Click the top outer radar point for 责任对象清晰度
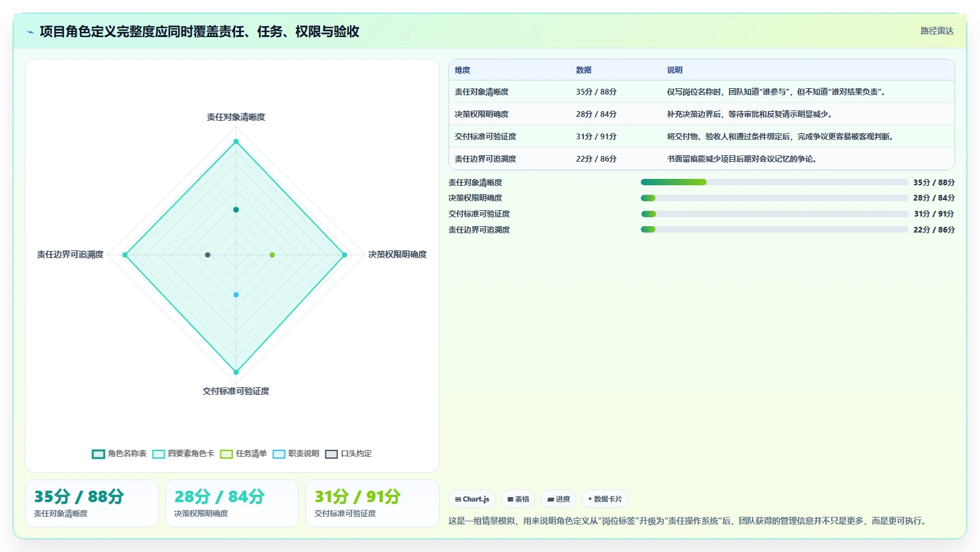This screenshot has height=552, width=980. pos(236,141)
